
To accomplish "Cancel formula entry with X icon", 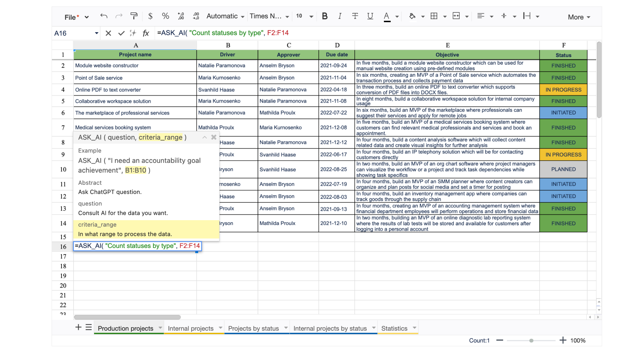I will coord(108,33).
